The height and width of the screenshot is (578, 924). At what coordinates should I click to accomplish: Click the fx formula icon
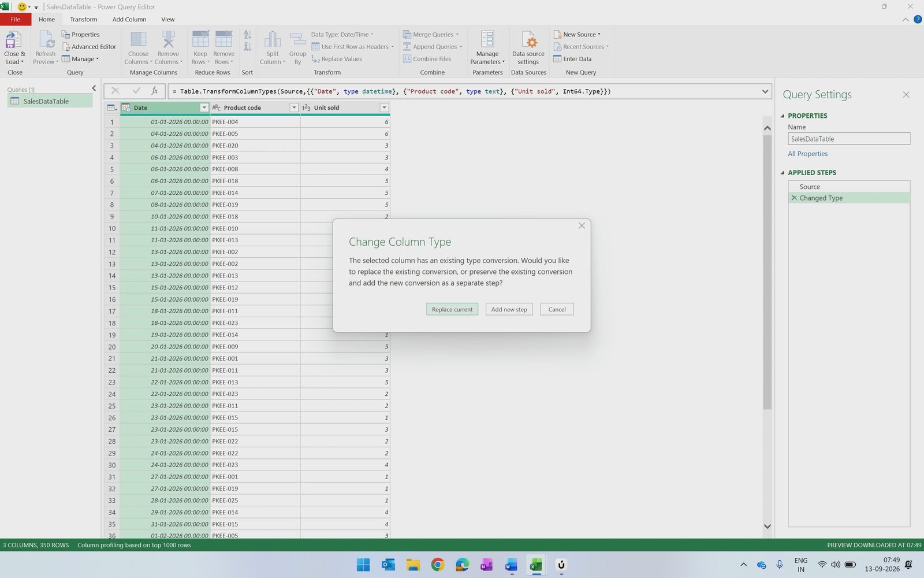coord(155,91)
